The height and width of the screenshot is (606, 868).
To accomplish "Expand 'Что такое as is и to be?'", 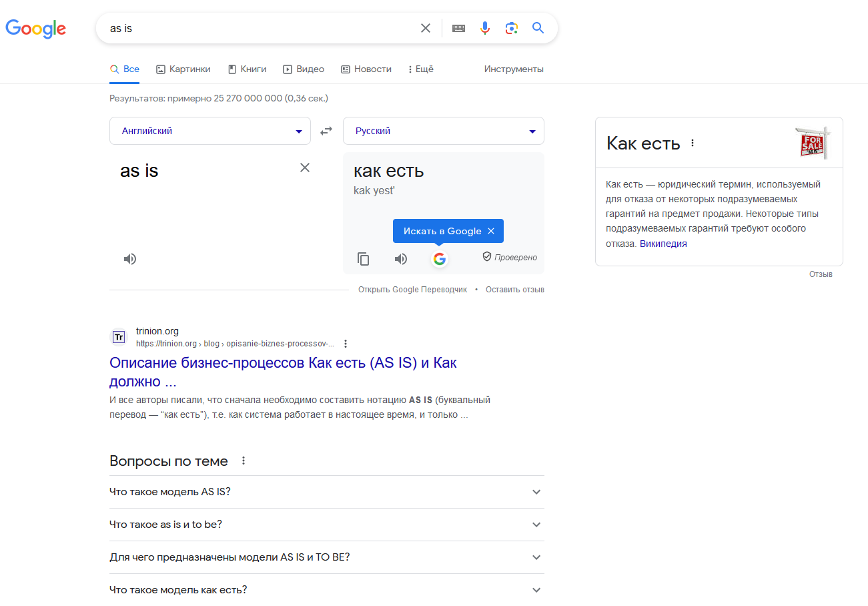I will pyautogui.click(x=327, y=525).
